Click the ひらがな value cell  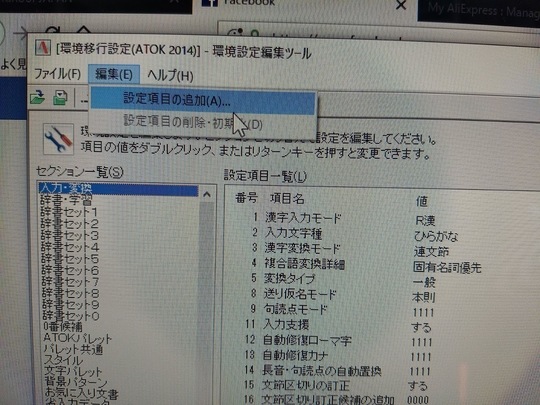coord(436,236)
